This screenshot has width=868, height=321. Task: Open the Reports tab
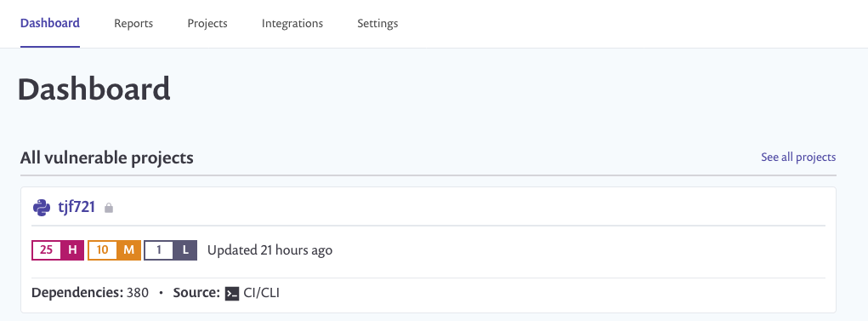tap(133, 24)
